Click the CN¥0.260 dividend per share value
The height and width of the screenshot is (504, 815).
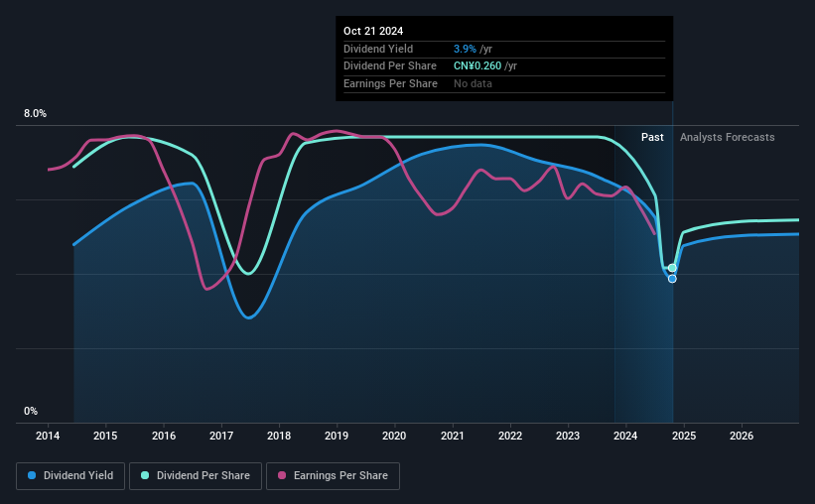point(477,66)
